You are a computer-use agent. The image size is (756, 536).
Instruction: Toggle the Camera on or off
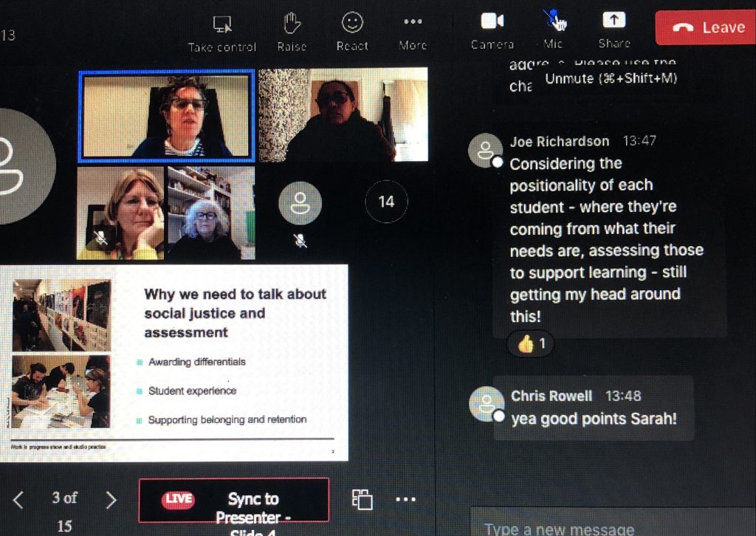[x=492, y=30]
